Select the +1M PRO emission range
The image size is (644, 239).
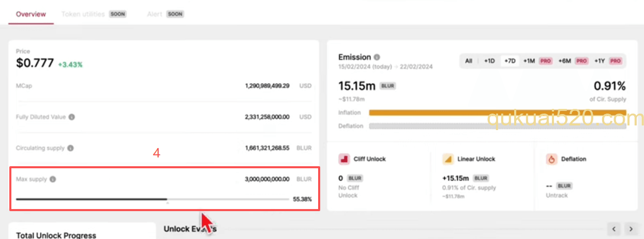point(537,61)
